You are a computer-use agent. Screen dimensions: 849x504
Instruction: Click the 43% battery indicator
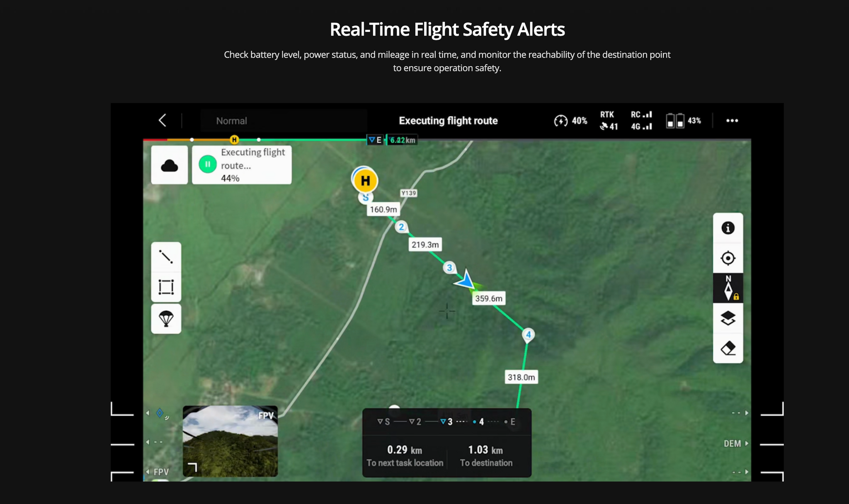(684, 121)
